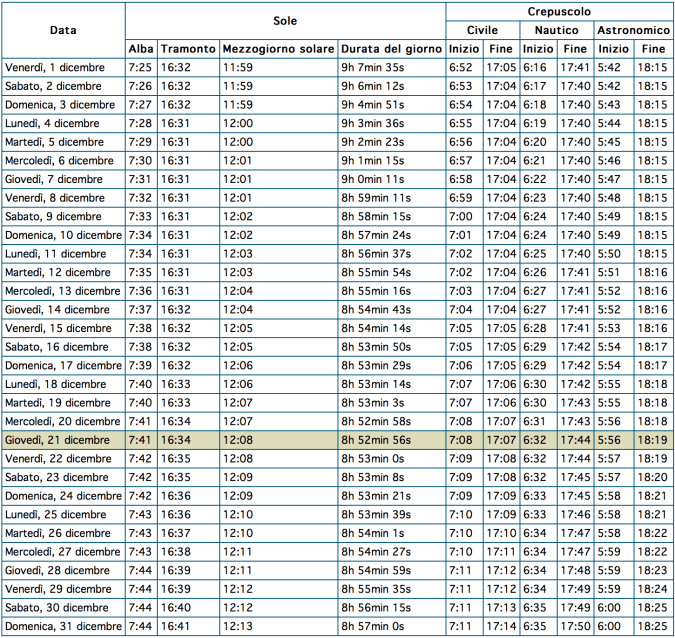The image size is (675, 638).
Task: Click the 'Mercoledì, 6 dicembre' date cell
Action: click(64, 160)
